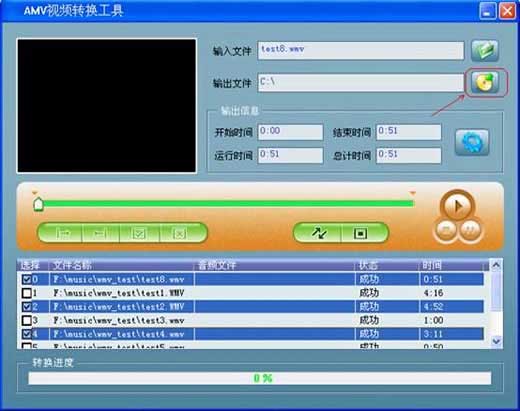Click the X deselect green toolbar icon
520x411 pixels.
coord(180,233)
